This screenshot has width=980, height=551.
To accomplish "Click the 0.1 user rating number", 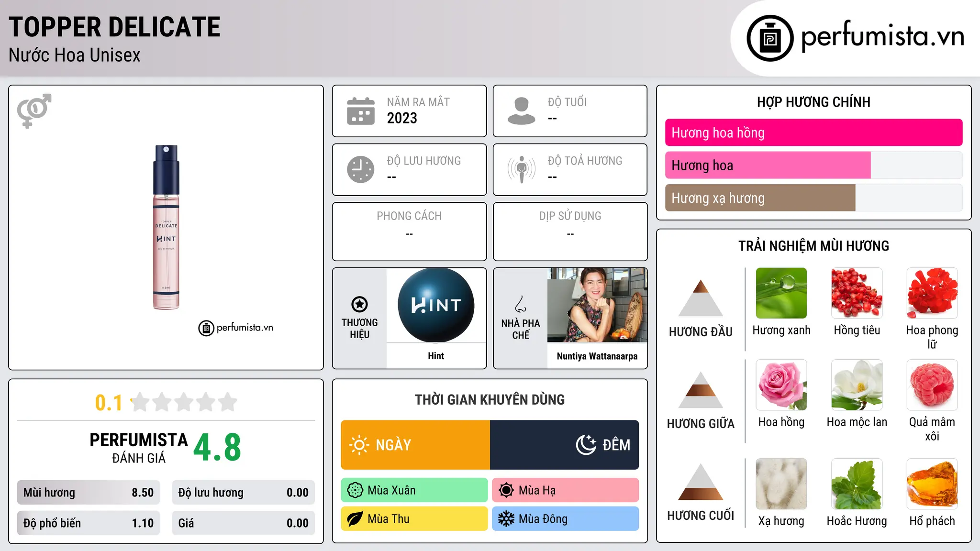I will point(109,403).
